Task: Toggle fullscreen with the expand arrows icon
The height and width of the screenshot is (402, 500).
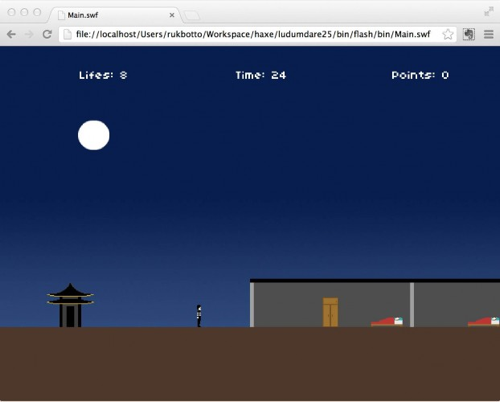Action: tap(489, 12)
